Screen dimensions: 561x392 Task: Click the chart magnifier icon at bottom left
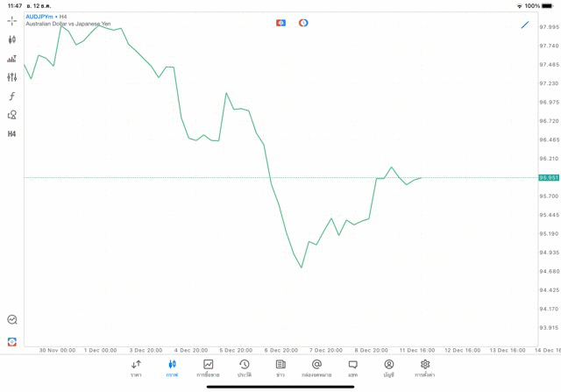point(11,320)
